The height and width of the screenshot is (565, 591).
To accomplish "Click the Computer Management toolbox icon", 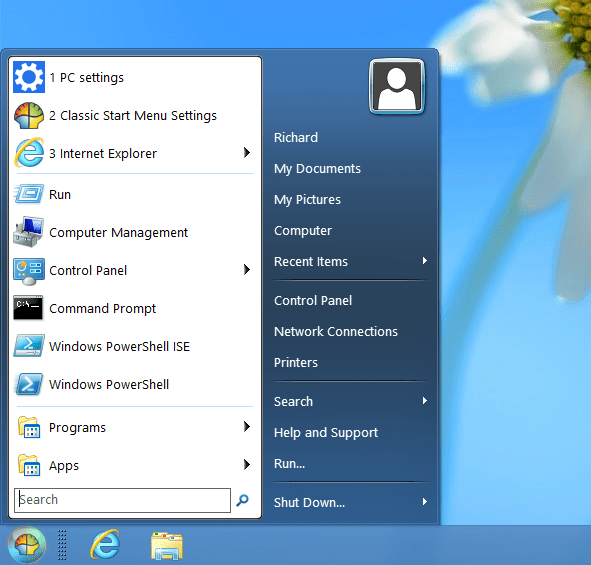I will (29, 232).
